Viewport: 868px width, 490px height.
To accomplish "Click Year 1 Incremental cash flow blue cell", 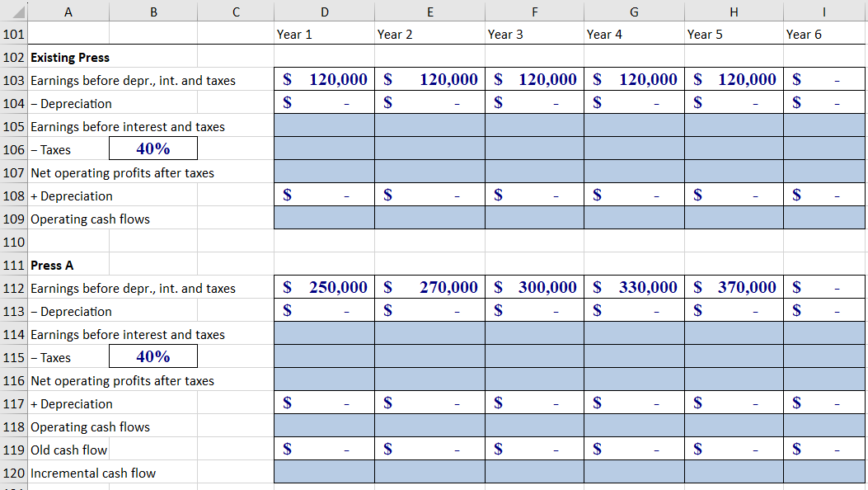I will pos(325,472).
